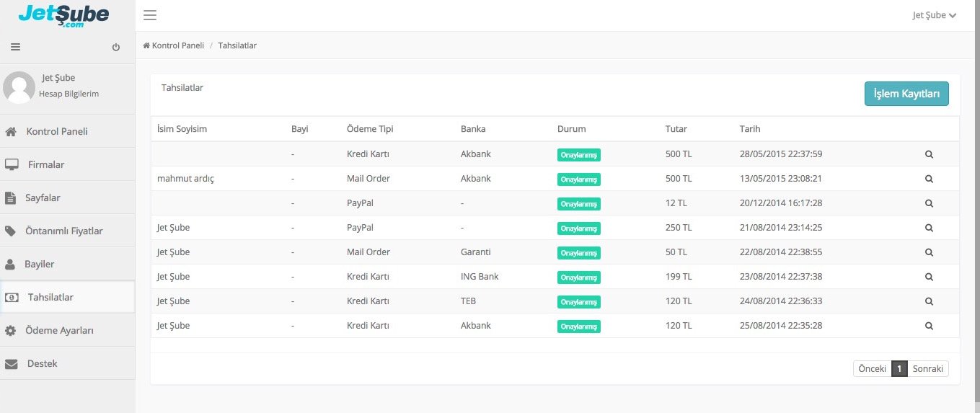Click the Sayfalar document icon

click(x=11, y=198)
